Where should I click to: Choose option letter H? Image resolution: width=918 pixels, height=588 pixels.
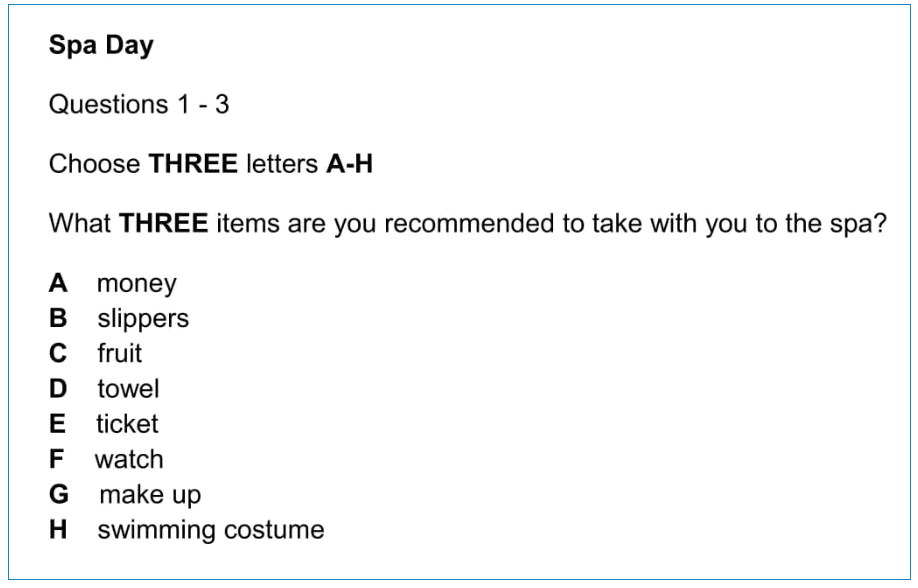coord(59,529)
